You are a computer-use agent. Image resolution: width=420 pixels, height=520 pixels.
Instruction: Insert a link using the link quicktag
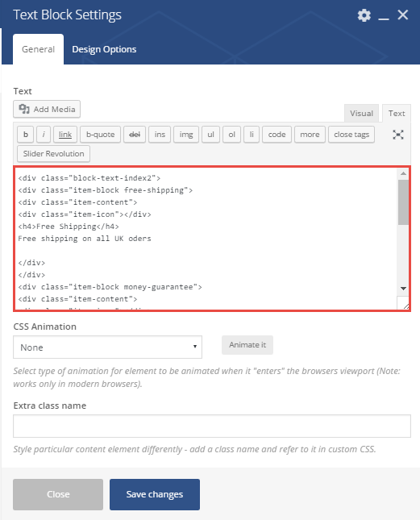coord(65,135)
